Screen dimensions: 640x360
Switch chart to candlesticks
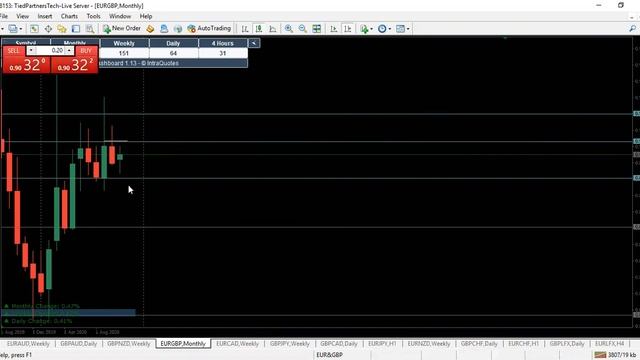259,29
